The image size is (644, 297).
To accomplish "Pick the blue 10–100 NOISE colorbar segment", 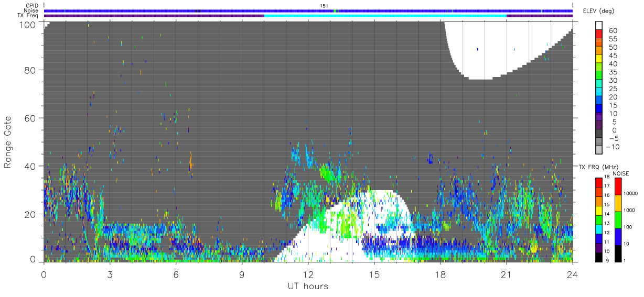I will (x=618, y=236).
